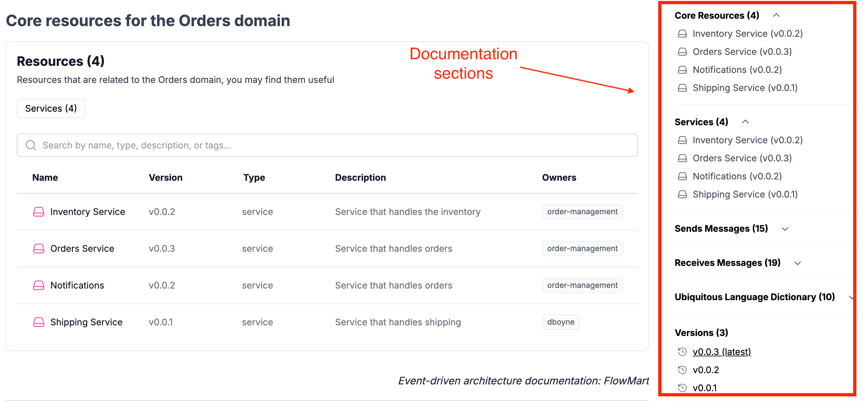Click the clock icon beside version v0.0.1
Screen dimensions: 868x417
(682, 388)
